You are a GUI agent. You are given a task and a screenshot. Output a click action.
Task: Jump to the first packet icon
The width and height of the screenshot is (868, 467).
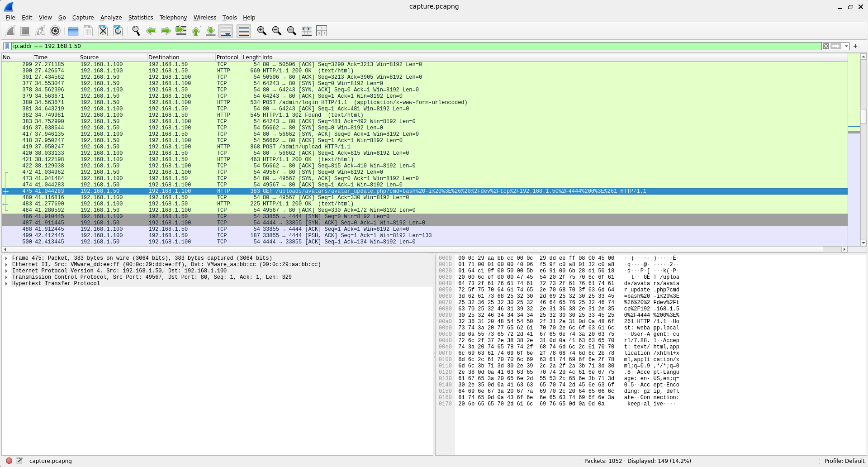196,31
